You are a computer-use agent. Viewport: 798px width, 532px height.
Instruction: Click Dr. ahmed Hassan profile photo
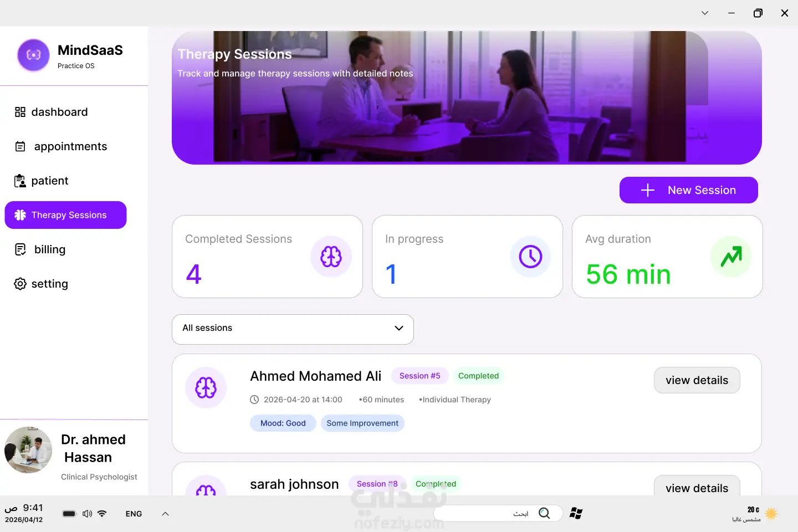coord(28,449)
